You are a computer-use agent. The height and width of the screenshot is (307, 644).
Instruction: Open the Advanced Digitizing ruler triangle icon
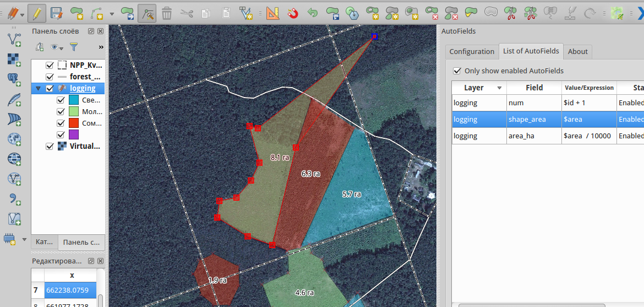click(272, 13)
